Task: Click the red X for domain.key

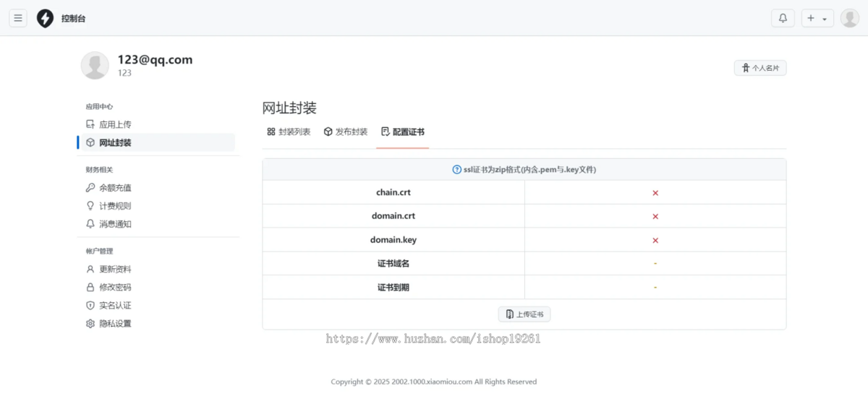Action: pos(655,240)
